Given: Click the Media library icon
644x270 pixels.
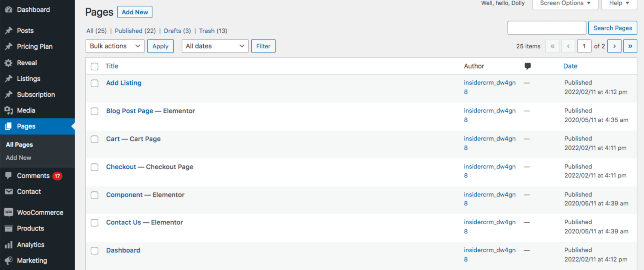Looking at the screenshot, I should tap(9, 110).
